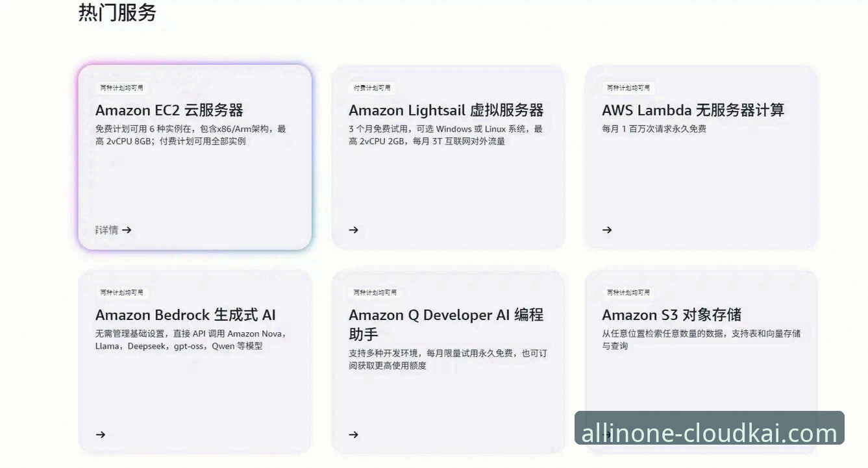Click the arrow icon on Bedrock card
The height and width of the screenshot is (468, 868).
[x=101, y=435]
